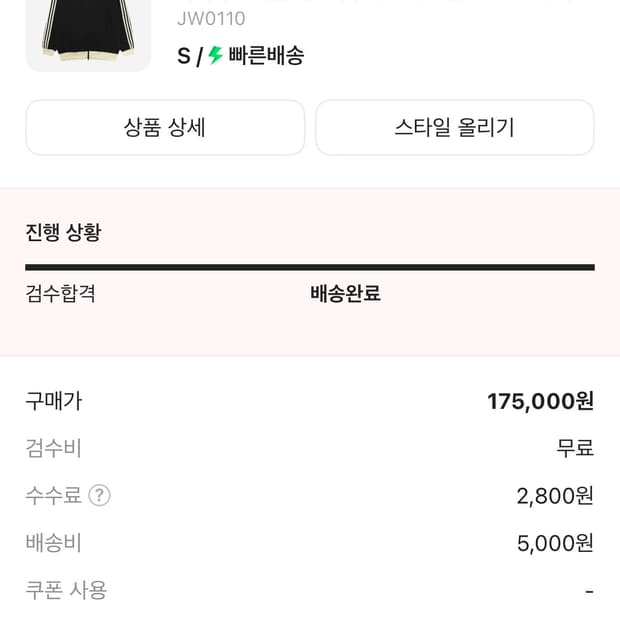Click the 수수료 fee label

coord(54,495)
